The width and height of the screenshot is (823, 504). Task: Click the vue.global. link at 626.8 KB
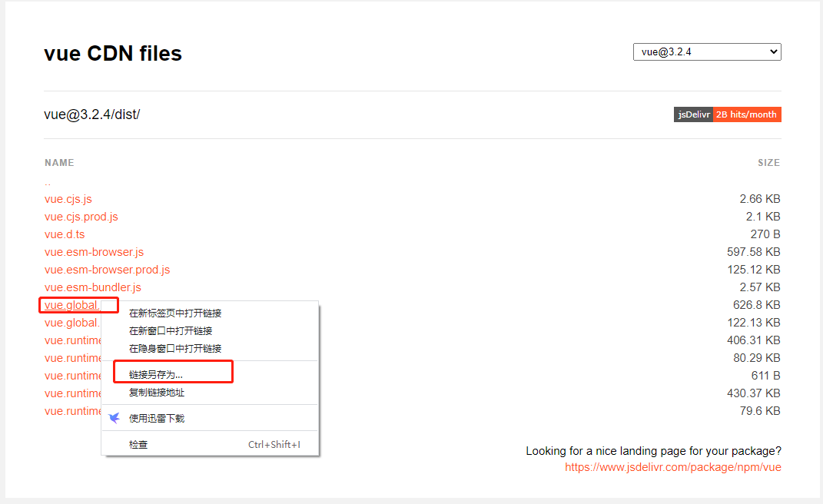72,305
